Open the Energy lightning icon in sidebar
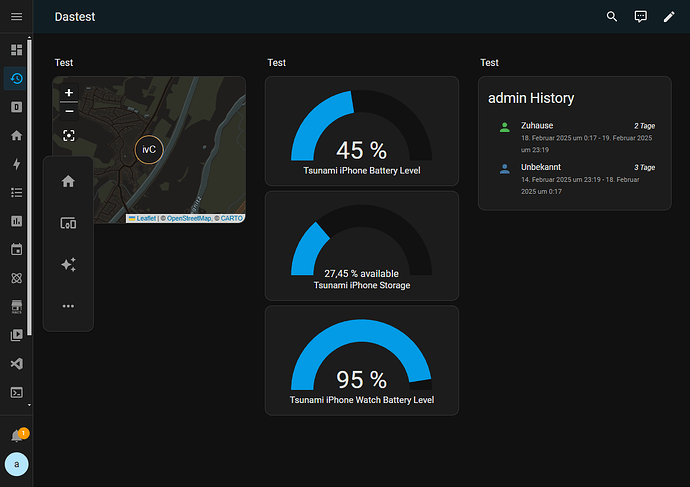This screenshot has width=690, height=487. click(16, 164)
